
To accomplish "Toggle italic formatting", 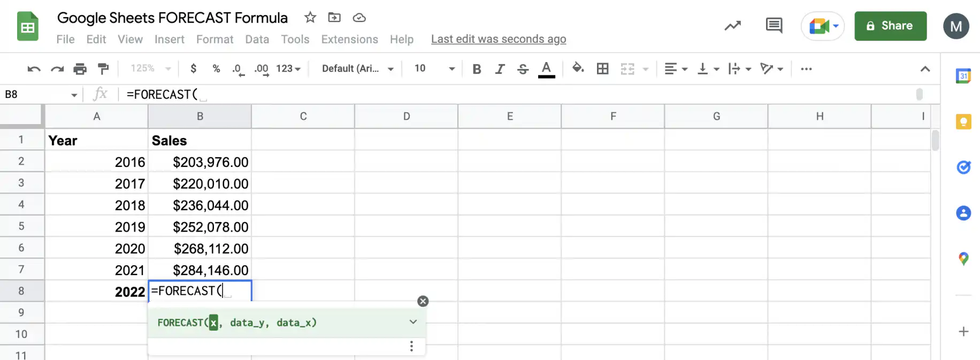I will click(500, 69).
